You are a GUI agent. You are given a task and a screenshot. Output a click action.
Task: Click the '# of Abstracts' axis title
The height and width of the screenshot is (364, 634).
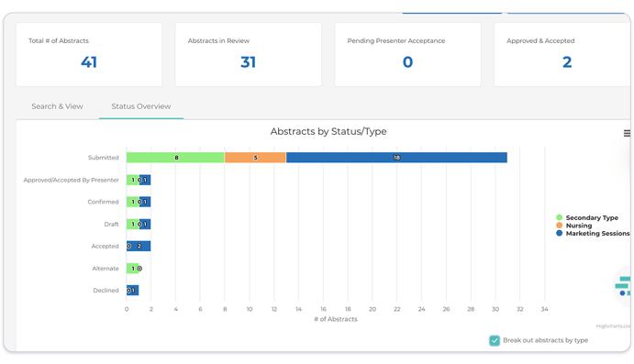tap(336, 319)
